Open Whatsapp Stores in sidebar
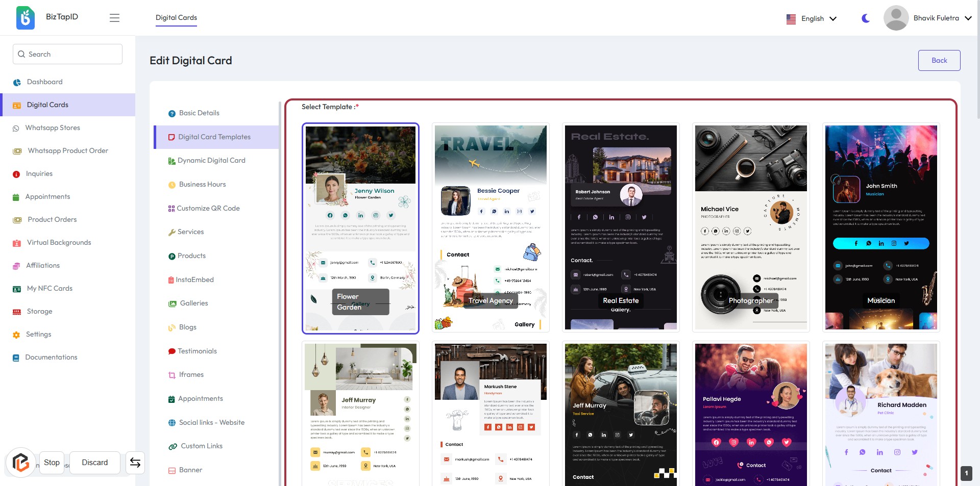 (x=53, y=127)
